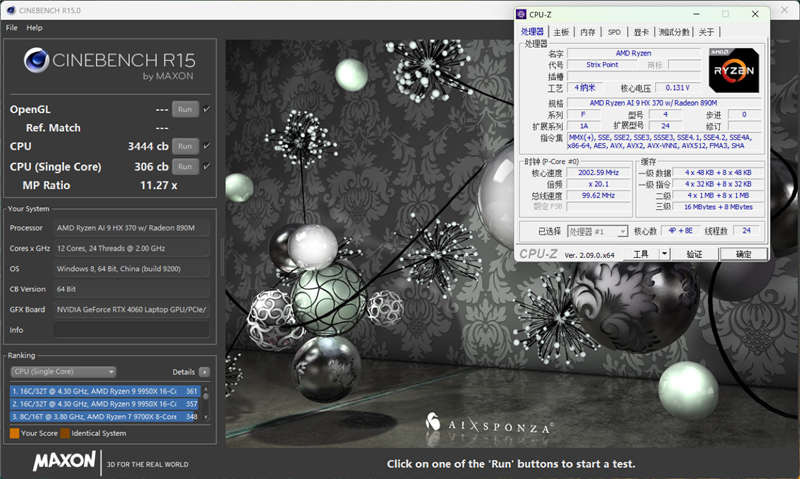The width and height of the screenshot is (800, 479).
Task: Click the ranking scrollbar up arrow
Action: pyautogui.click(x=206, y=389)
